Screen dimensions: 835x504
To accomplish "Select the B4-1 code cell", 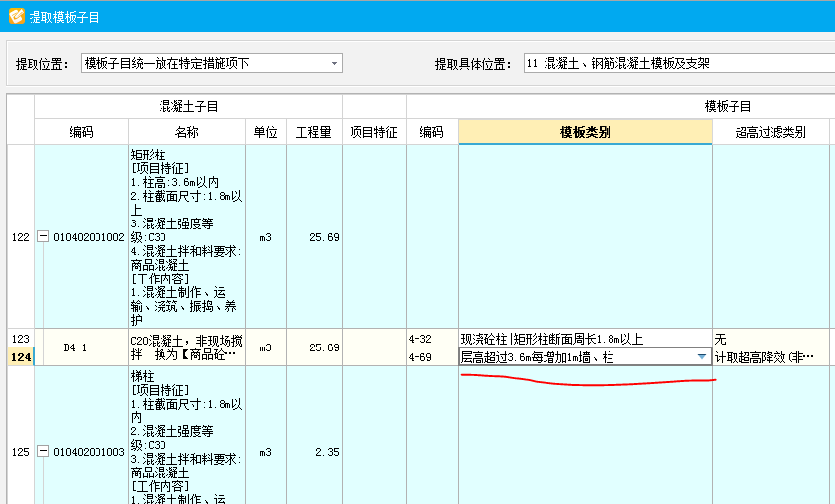I will [x=82, y=347].
